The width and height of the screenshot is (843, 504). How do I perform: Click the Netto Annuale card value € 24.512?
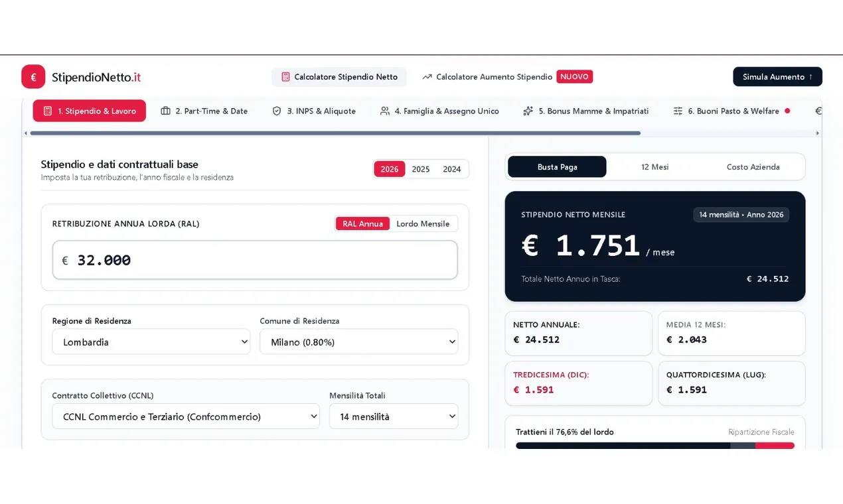tap(536, 340)
